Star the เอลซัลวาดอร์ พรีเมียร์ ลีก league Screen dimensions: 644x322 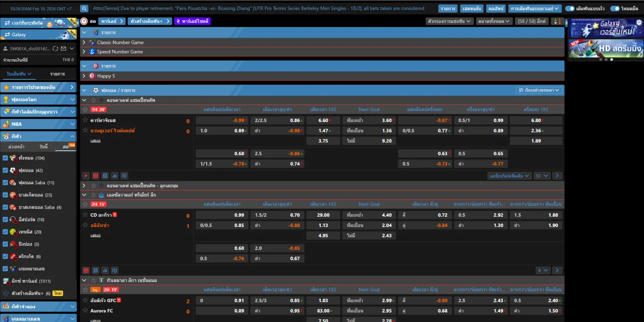pos(93,195)
